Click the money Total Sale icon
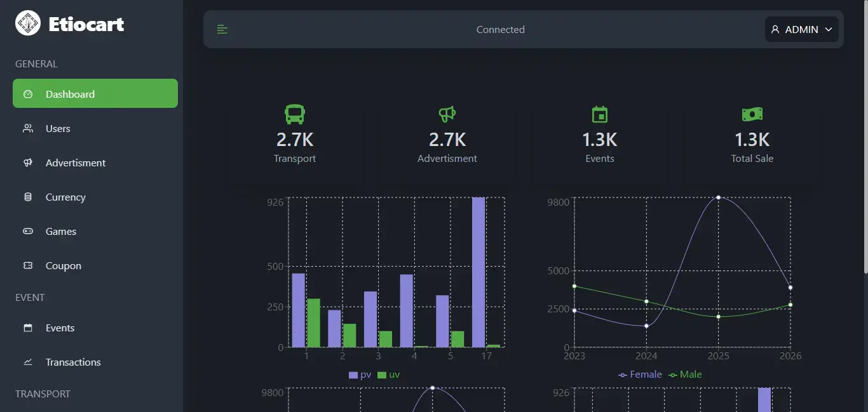Screen dimensions: 868x412 coord(752,114)
